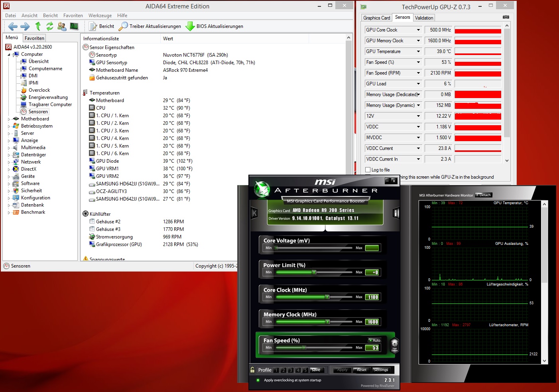Click the Power Limit slider handle

click(314, 272)
